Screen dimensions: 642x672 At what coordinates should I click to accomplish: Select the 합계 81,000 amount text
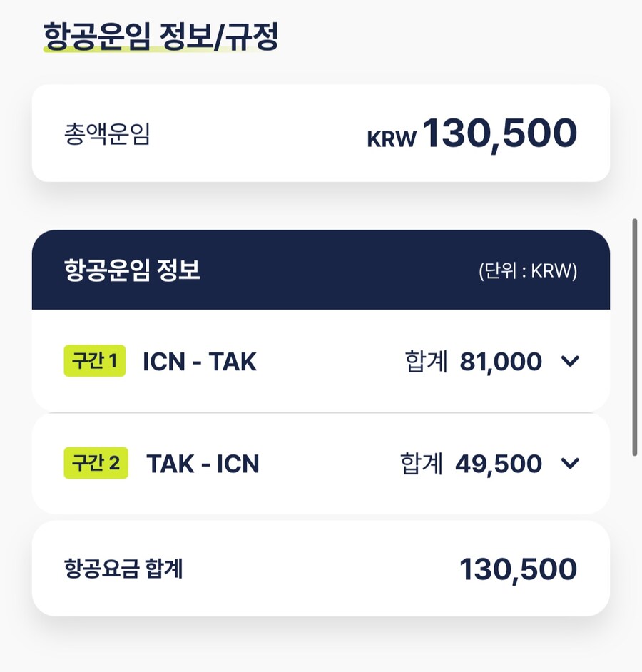pos(471,362)
